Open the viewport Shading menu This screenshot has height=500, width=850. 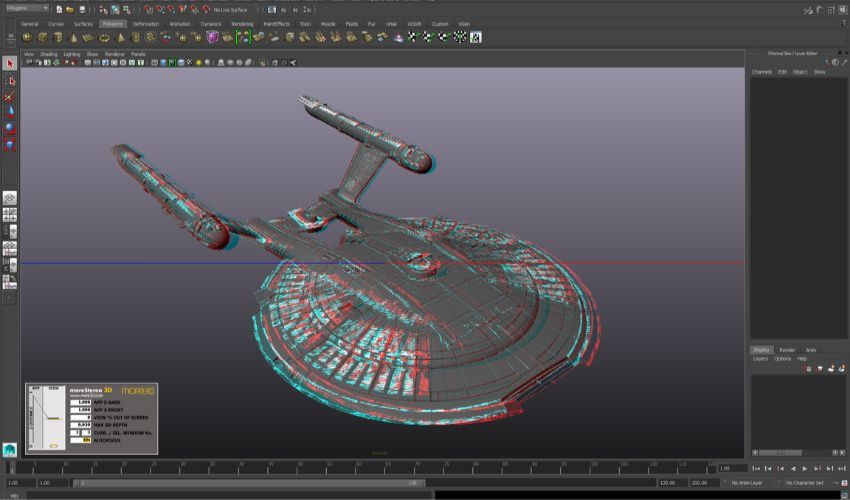[48, 54]
